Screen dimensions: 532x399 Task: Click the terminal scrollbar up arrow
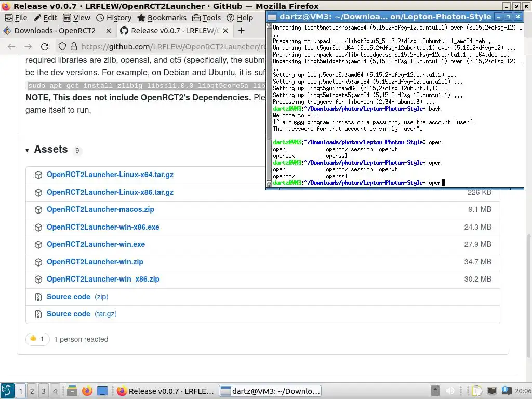pos(270,26)
